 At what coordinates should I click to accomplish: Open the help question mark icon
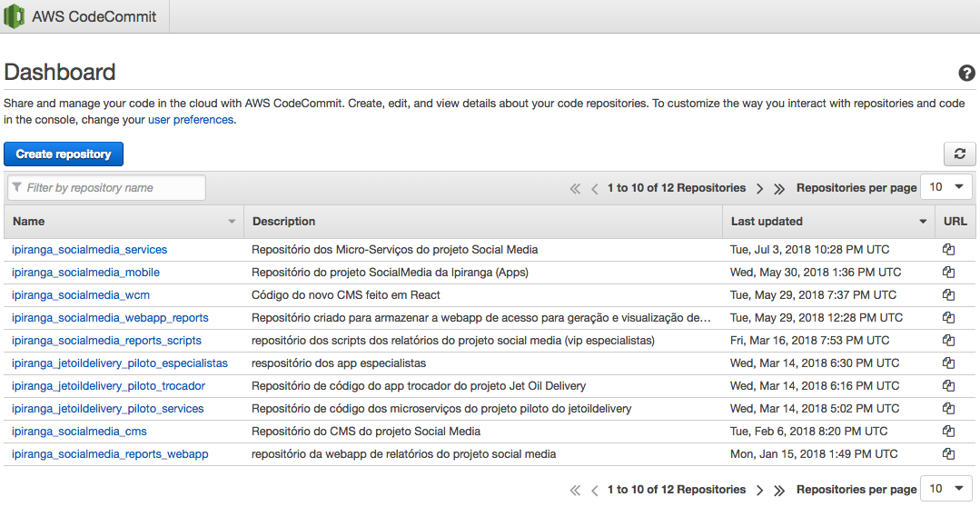tap(966, 74)
